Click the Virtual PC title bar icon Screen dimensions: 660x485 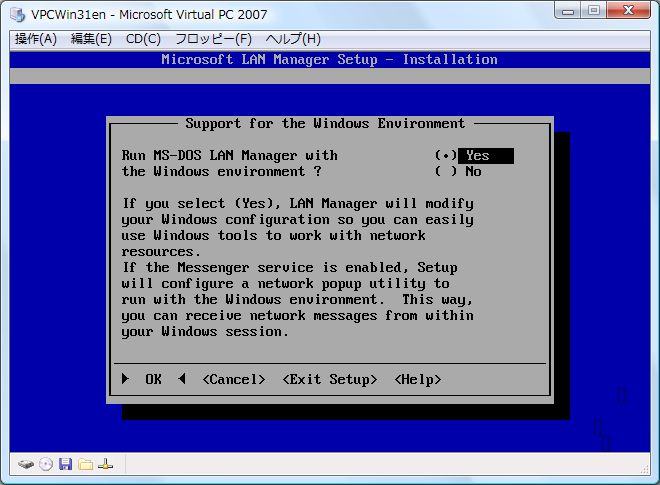point(18,14)
